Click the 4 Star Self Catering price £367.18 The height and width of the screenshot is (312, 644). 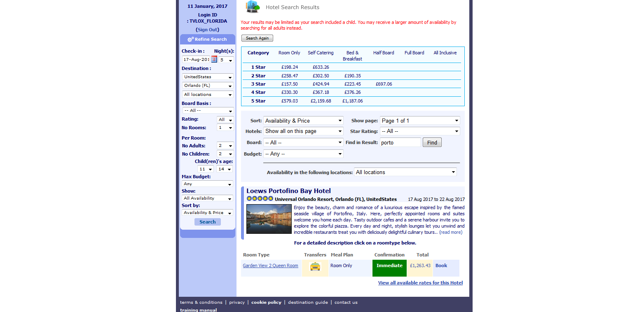[321, 92]
